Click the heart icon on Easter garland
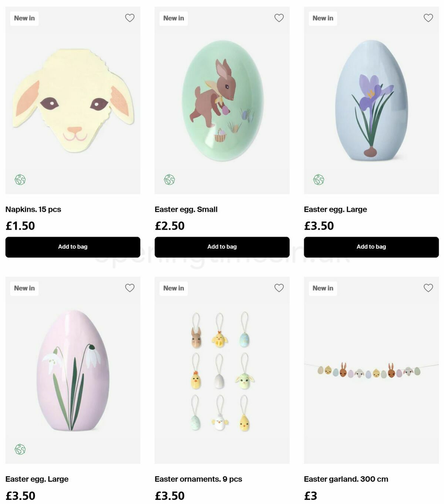 pos(428,288)
